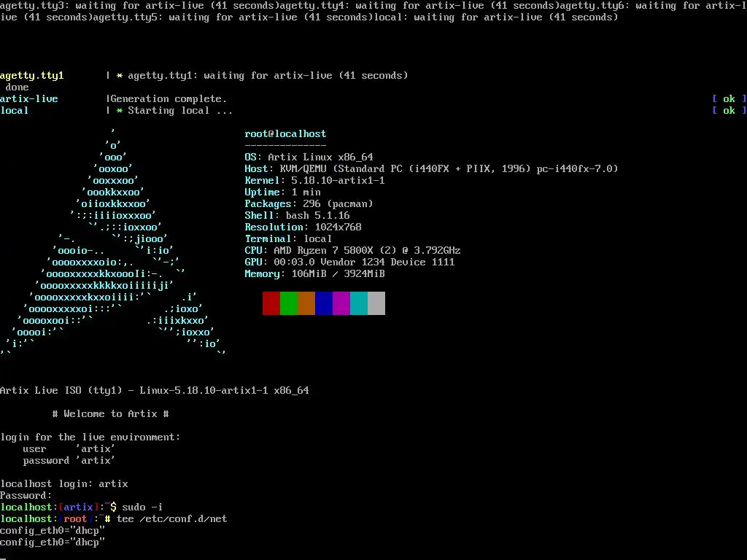This screenshot has height=560, width=747.
Task: Click the agetty.tty3 waiting message at top
Action: click(x=139, y=6)
